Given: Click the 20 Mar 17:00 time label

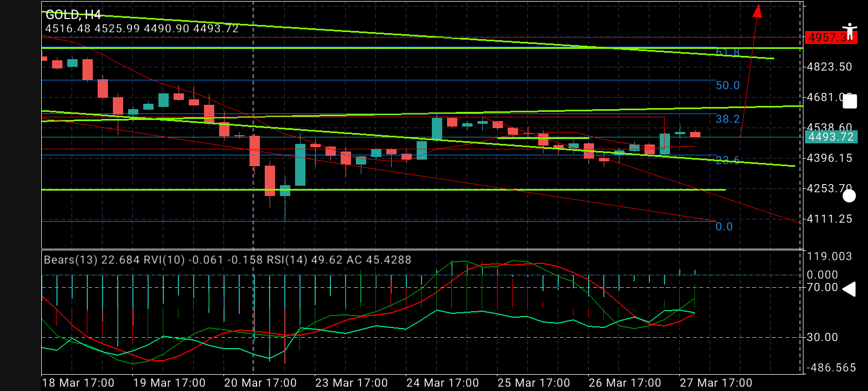Looking at the screenshot, I should 260,383.
